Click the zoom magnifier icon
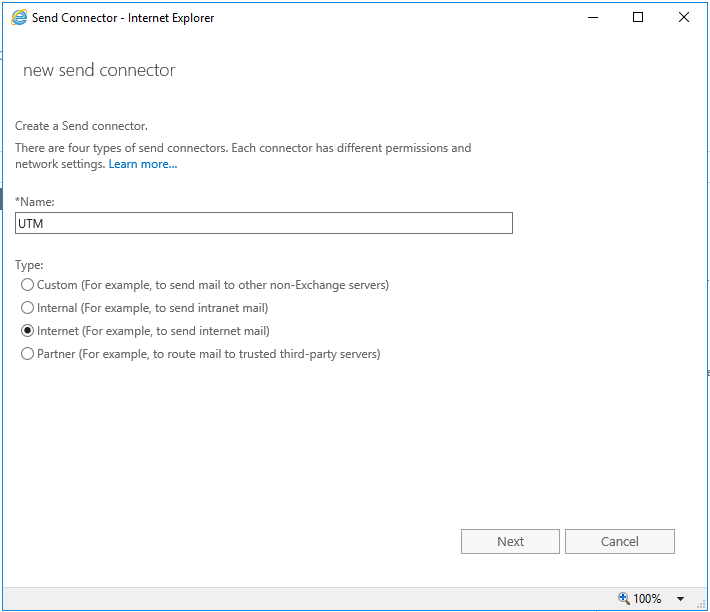The image size is (710, 612). click(x=624, y=598)
